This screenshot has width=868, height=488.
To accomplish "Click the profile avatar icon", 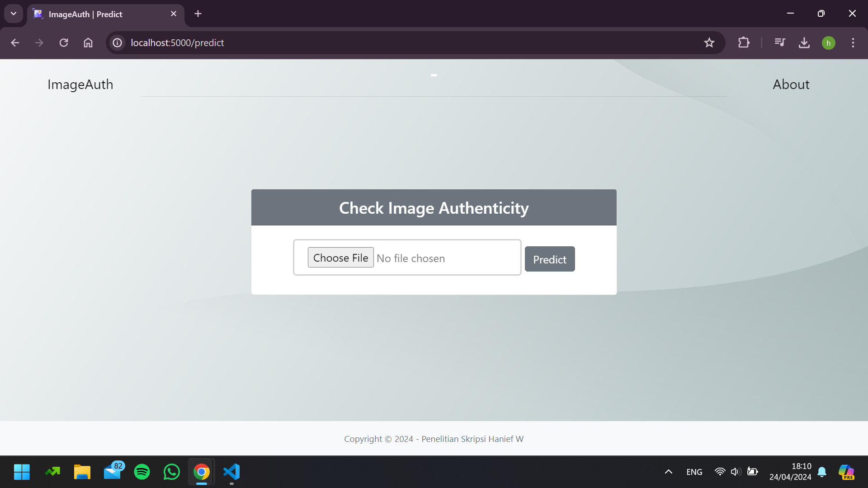I will click(x=828, y=43).
